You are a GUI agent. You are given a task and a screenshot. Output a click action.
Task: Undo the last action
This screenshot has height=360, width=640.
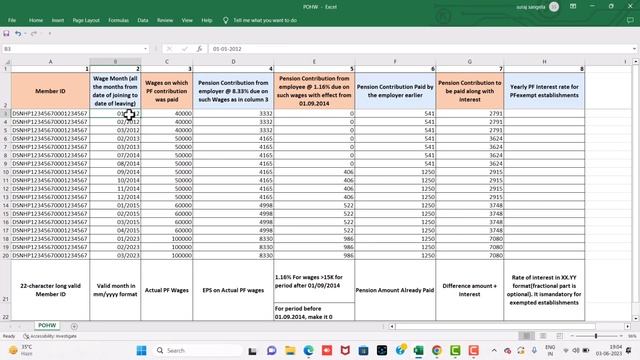click(x=18, y=33)
